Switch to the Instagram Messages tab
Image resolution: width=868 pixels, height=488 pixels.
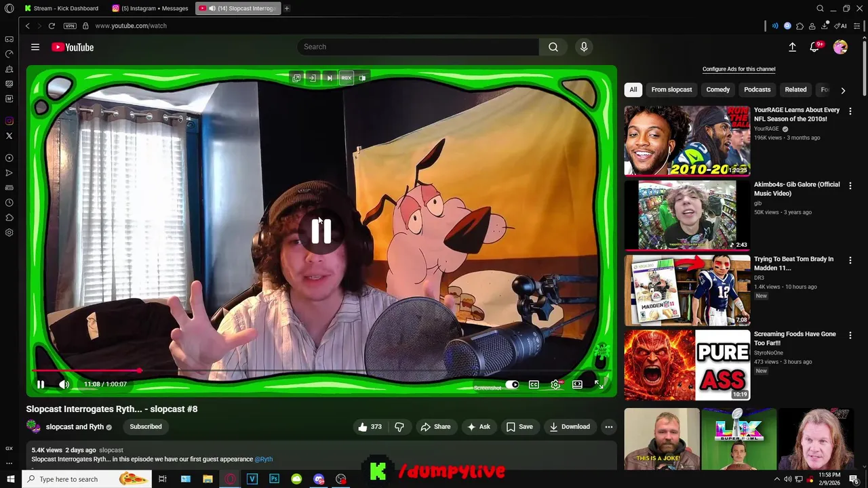click(150, 8)
